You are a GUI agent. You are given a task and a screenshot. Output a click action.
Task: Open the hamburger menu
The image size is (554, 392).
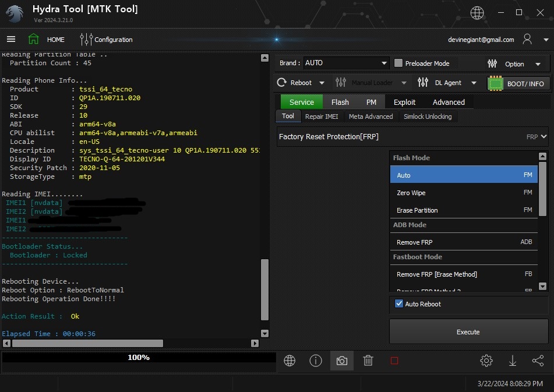[x=11, y=39]
